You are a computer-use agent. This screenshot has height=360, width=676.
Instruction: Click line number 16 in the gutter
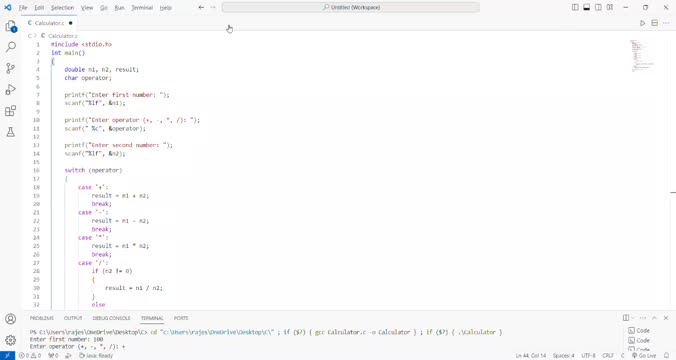(x=36, y=170)
